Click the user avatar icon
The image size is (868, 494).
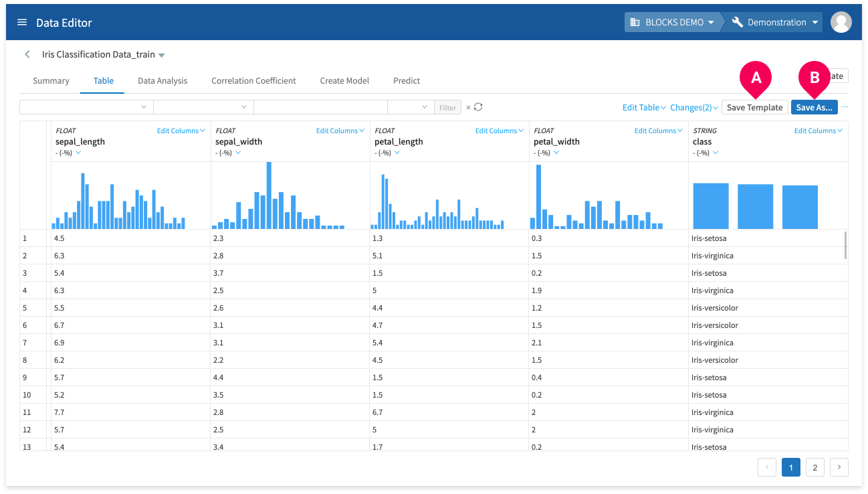coord(841,22)
